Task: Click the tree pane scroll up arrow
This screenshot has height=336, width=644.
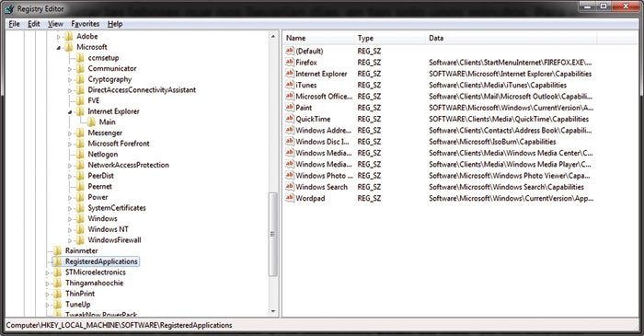Action: click(x=272, y=37)
